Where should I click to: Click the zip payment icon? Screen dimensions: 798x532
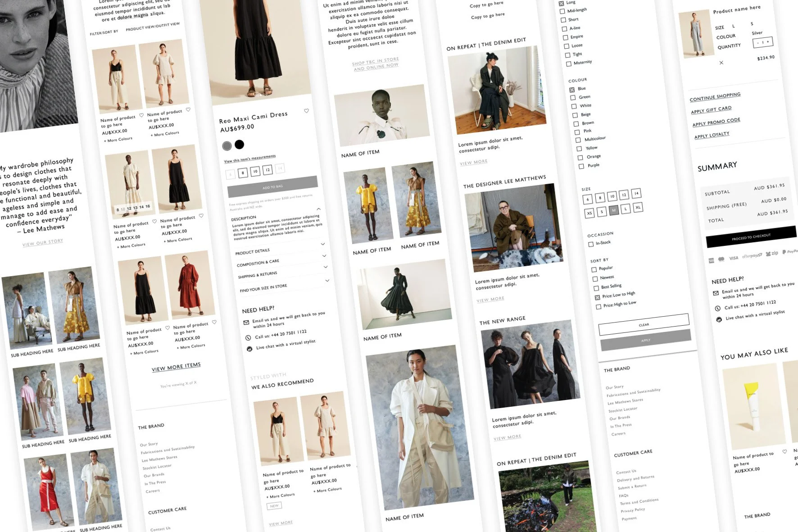pyautogui.click(x=772, y=254)
